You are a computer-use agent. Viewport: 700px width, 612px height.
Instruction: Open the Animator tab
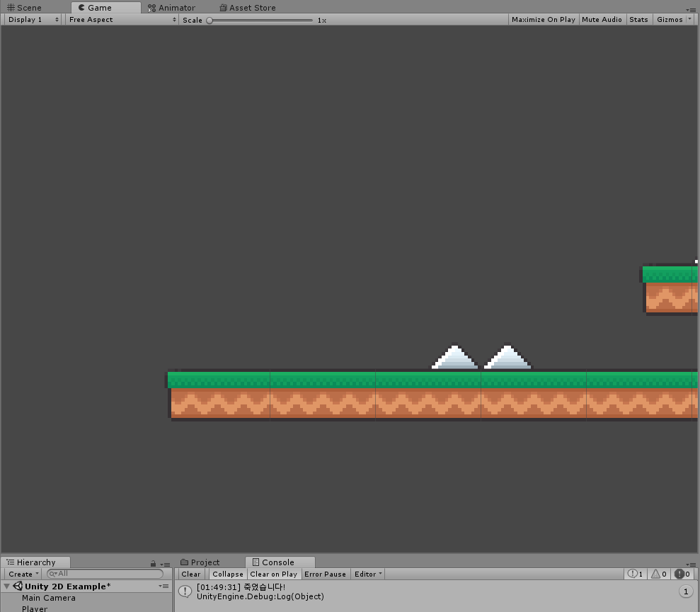coord(171,8)
